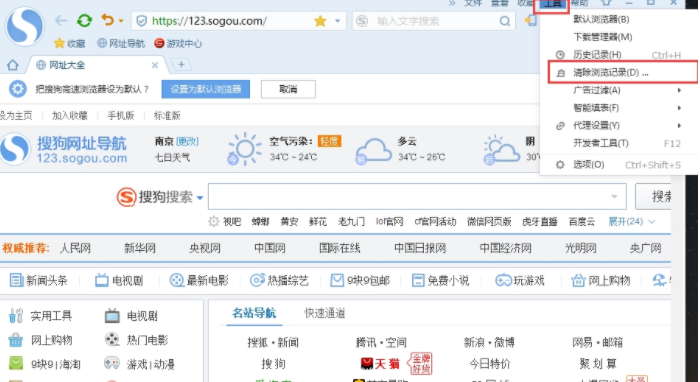Viewport: 700px width, 382px height.
Task: Click the green refresh icon
Action: 84,21
